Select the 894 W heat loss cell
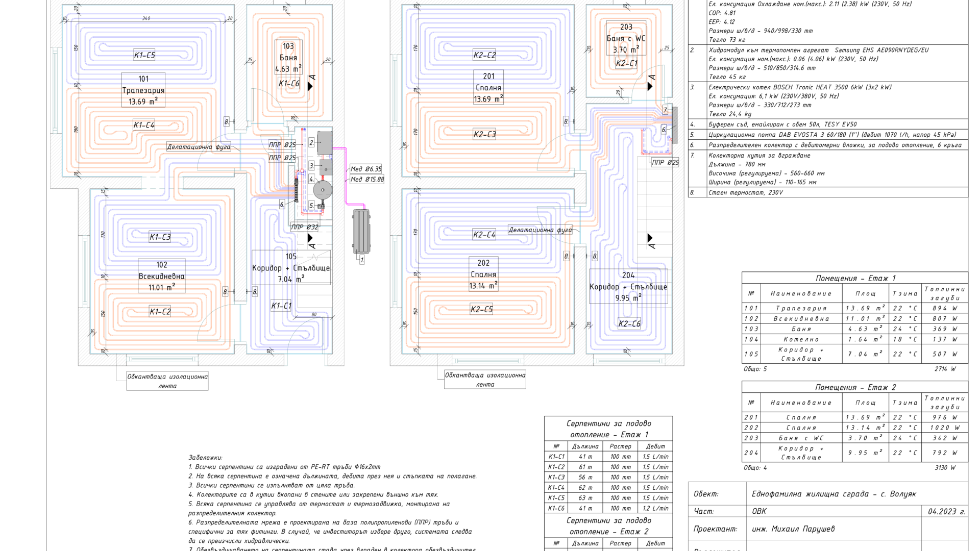980x551 pixels. 945,308
